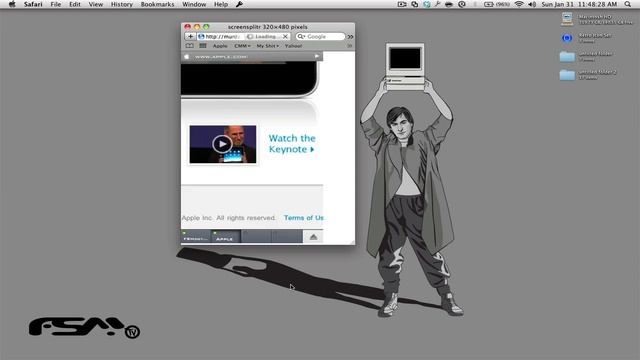Open the History menu
640x360 pixels.
122,4
